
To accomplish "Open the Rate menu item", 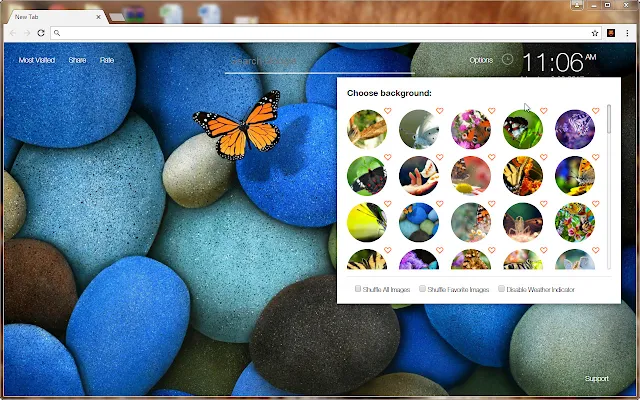I will point(107,60).
